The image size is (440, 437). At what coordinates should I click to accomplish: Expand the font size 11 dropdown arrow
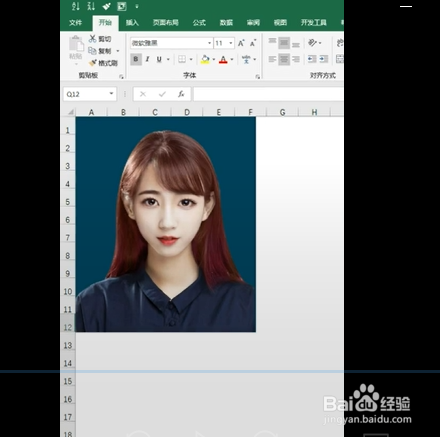point(231,43)
